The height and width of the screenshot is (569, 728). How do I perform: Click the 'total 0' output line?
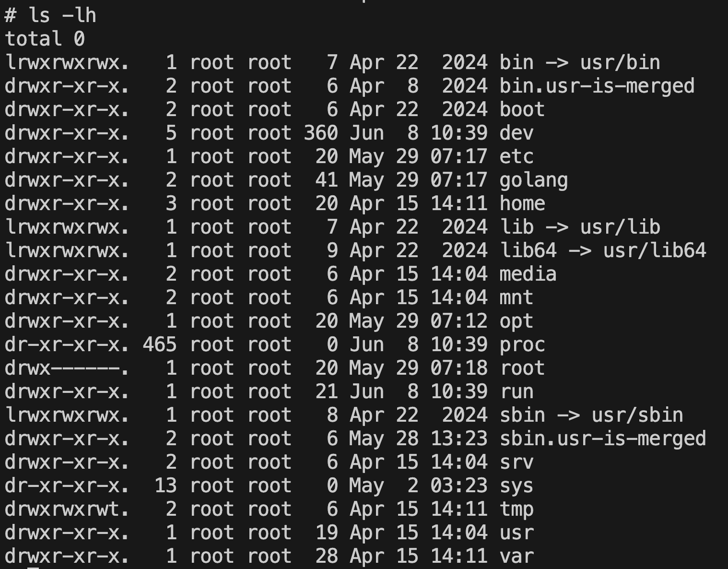click(45, 39)
